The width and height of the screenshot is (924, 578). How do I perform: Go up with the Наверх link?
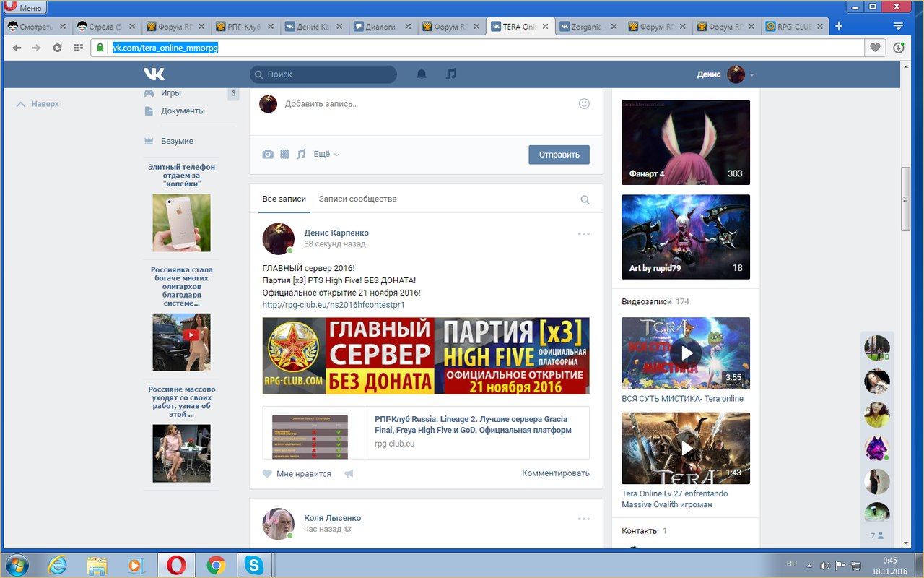(x=38, y=104)
